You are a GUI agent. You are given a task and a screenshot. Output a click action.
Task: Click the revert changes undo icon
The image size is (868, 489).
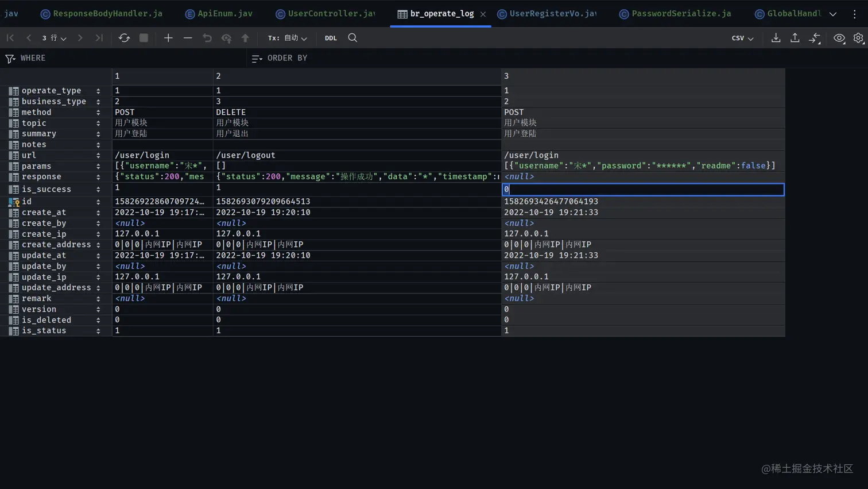pos(207,38)
